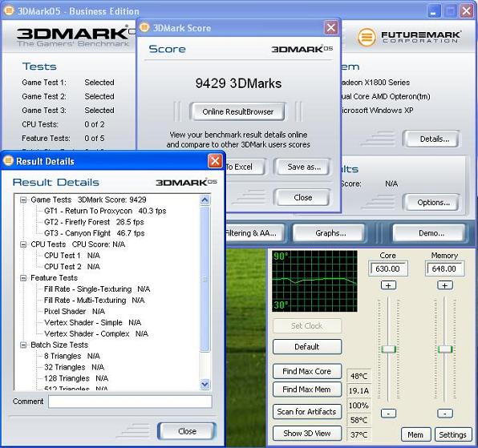The width and height of the screenshot is (478, 448).
Task: Collapse the Game Tests tree node
Action: click(x=23, y=200)
